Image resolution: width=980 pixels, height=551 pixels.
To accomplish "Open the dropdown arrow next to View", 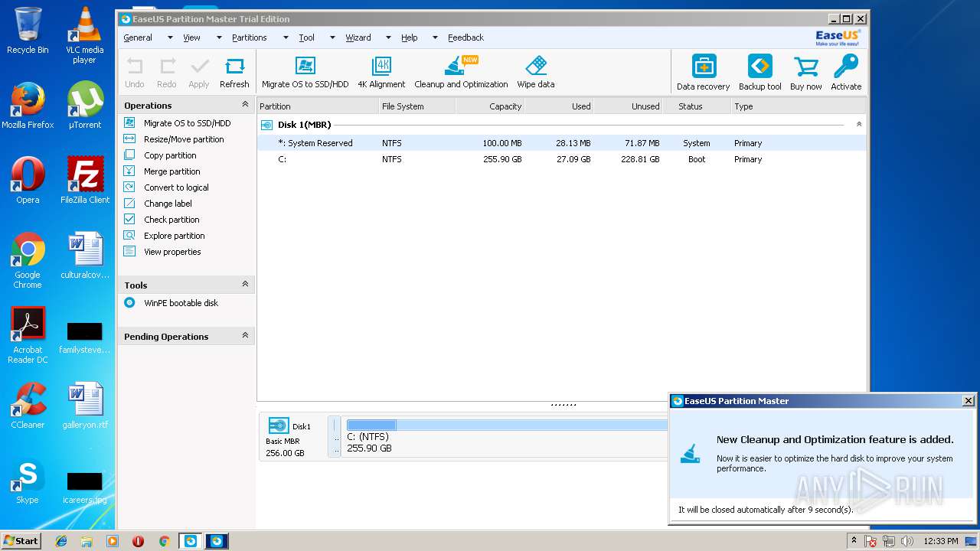I will [218, 37].
